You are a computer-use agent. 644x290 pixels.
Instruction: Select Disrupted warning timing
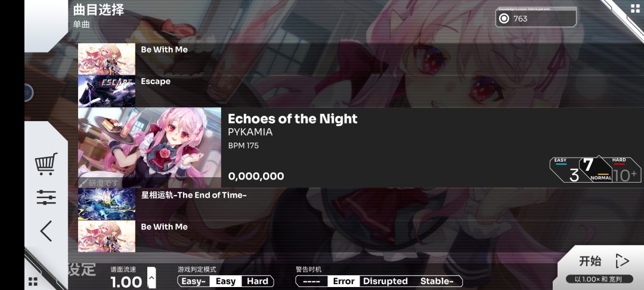[x=385, y=282]
